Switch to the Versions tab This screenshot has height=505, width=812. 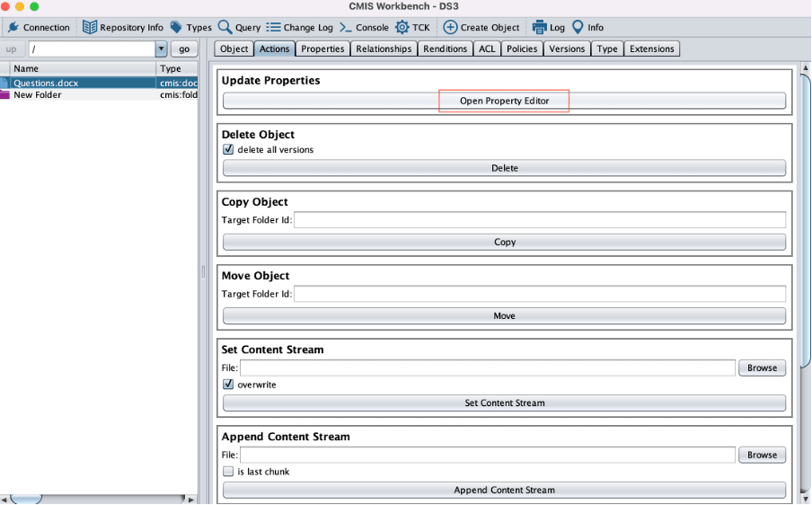point(567,49)
